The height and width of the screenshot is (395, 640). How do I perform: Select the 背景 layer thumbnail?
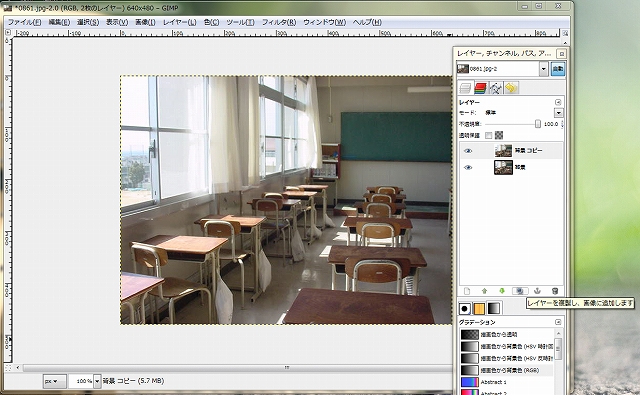click(503, 167)
